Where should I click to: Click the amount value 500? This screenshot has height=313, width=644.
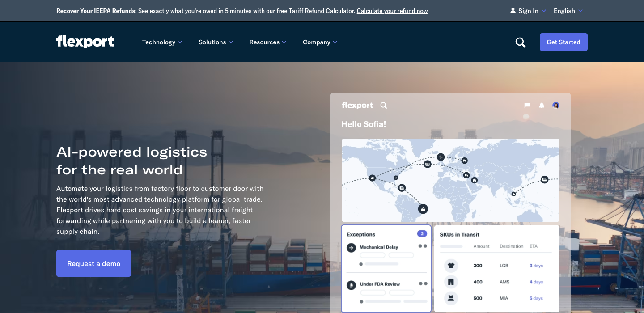point(478,298)
